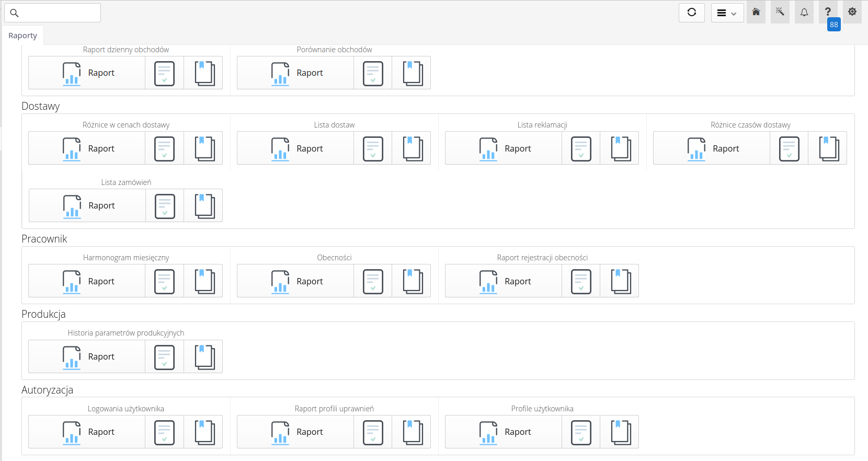Click bookmarked copies icon for Profile użytkownika
Viewport: 868px width, 461px height.
(x=620, y=432)
